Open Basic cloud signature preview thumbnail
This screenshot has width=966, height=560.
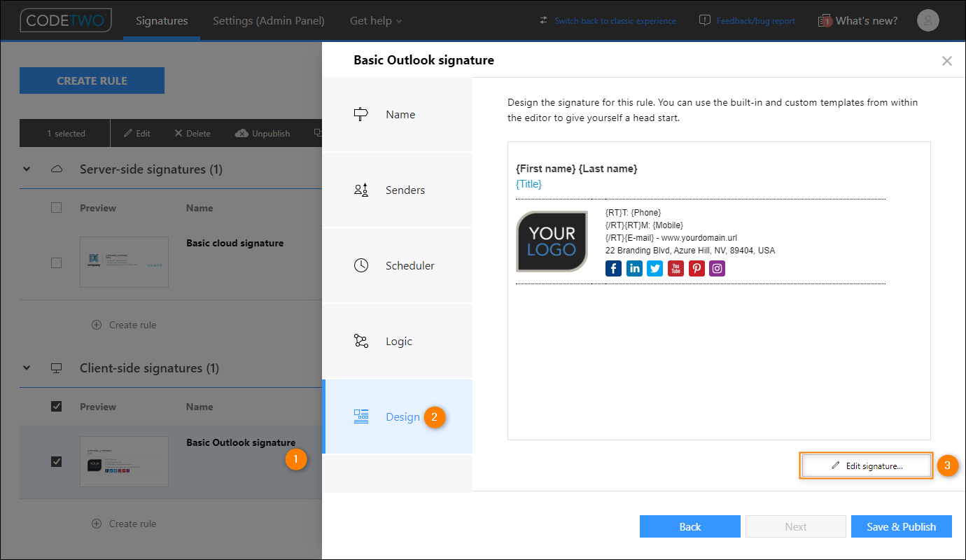[x=125, y=262]
